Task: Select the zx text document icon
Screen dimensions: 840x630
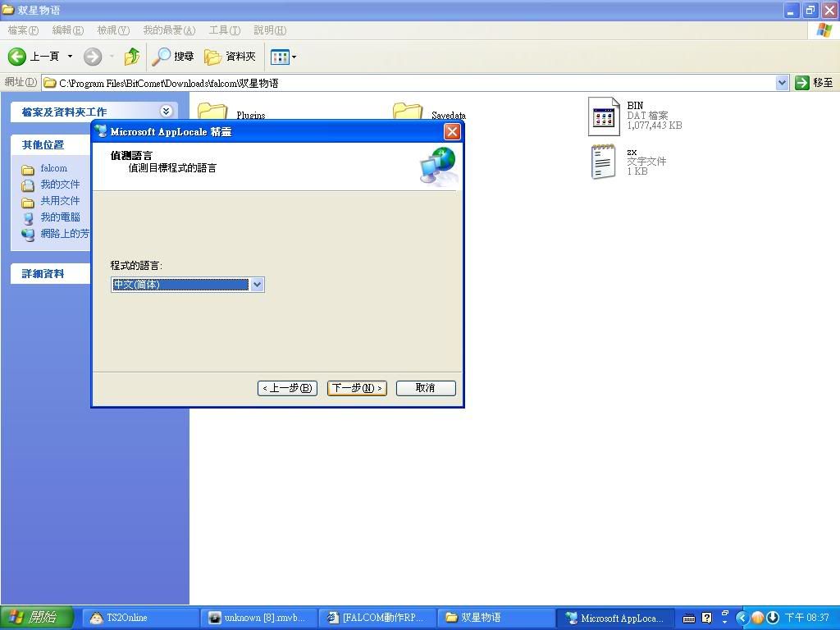Action: 603,162
